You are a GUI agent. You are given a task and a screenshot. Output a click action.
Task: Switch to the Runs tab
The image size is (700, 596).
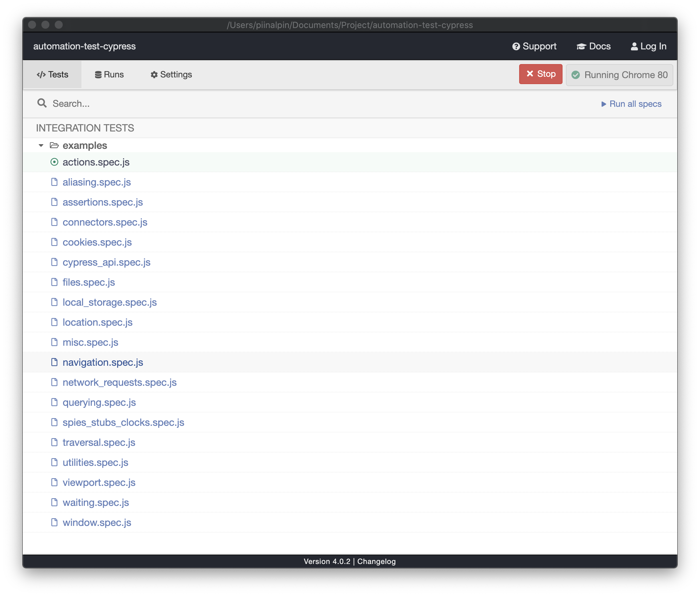109,74
